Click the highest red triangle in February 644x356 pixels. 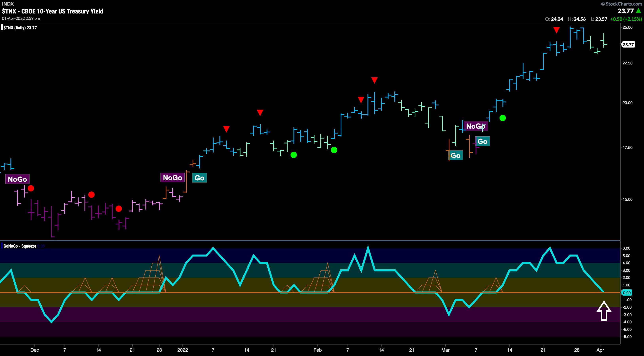374,80
